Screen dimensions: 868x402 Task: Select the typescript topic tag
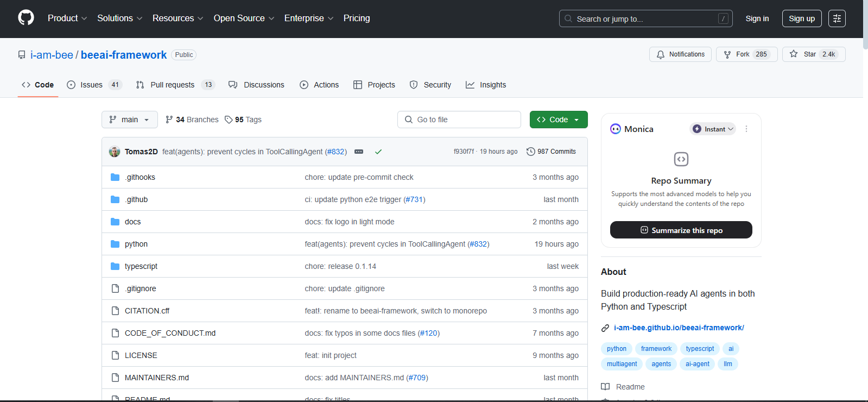click(700, 349)
